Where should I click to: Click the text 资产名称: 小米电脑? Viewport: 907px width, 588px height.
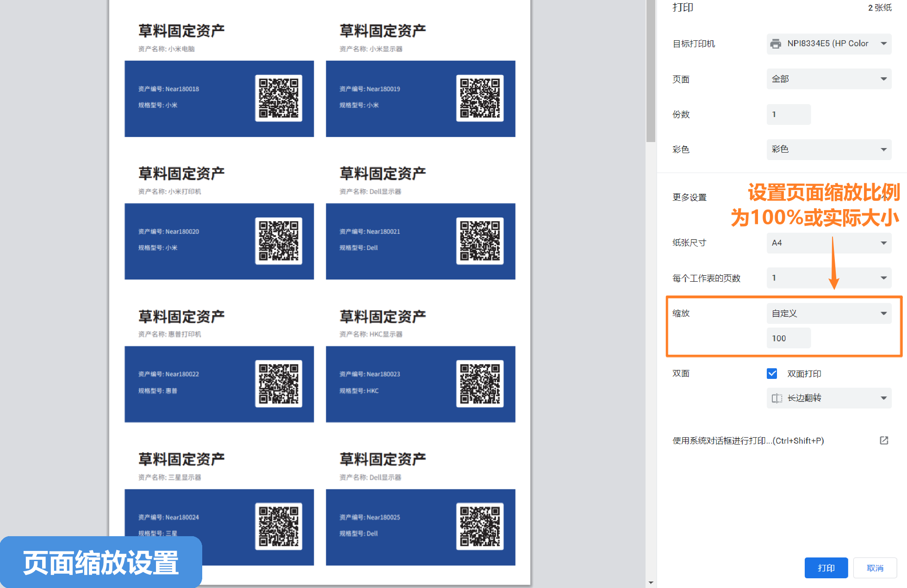tap(167, 49)
